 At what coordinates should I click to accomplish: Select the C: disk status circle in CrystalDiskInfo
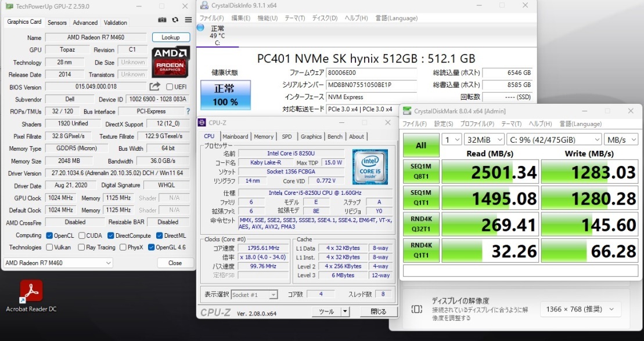(200, 28)
